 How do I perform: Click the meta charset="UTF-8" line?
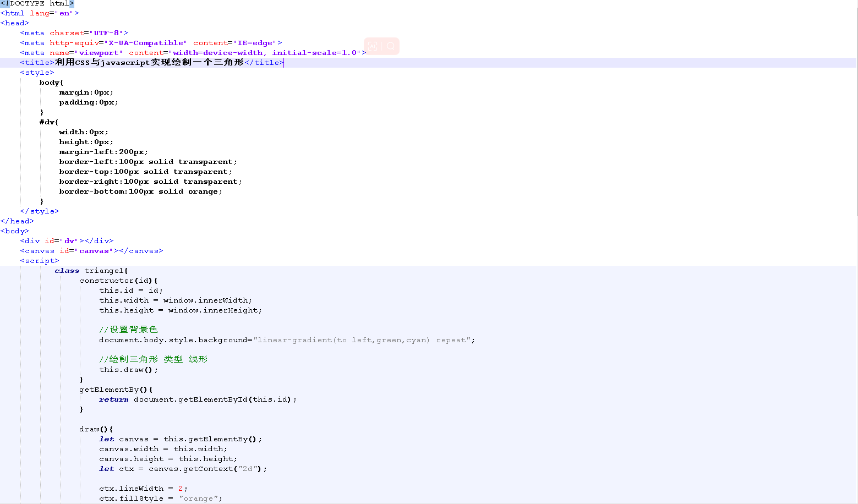tap(74, 33)
